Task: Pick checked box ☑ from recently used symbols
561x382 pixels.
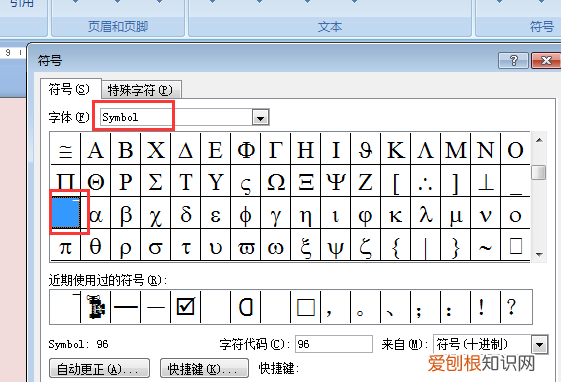Action: 186,307
